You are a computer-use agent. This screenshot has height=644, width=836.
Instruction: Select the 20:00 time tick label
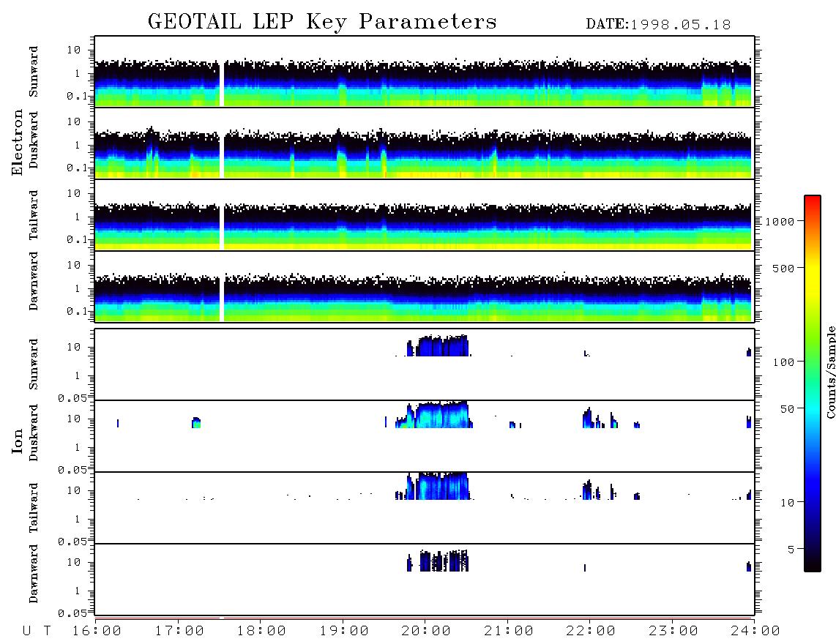(x=427, y=632)
